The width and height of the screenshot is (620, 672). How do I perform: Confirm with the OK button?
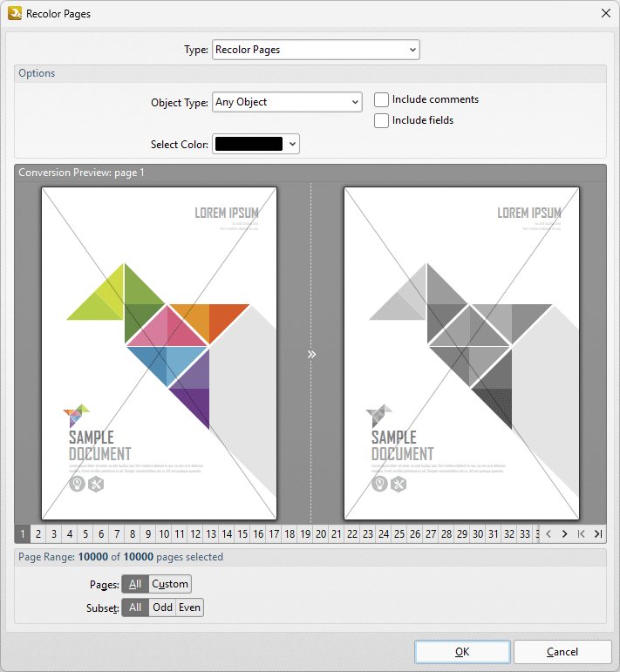[462, 652]
